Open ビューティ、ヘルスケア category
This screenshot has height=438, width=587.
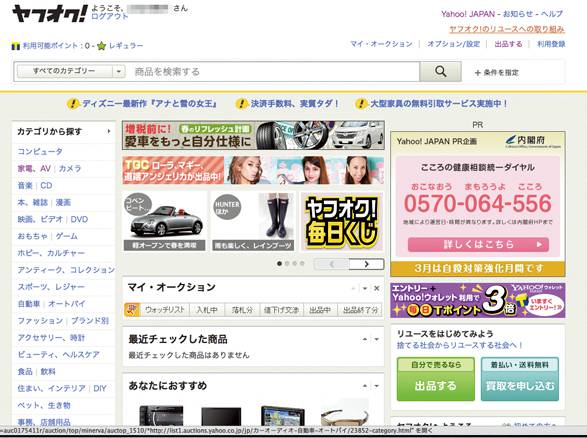point(59,355)
